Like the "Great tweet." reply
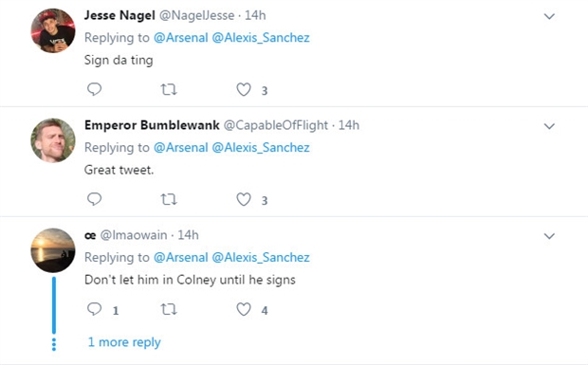Viewport: 588px width, 365px height. (244, 199)
